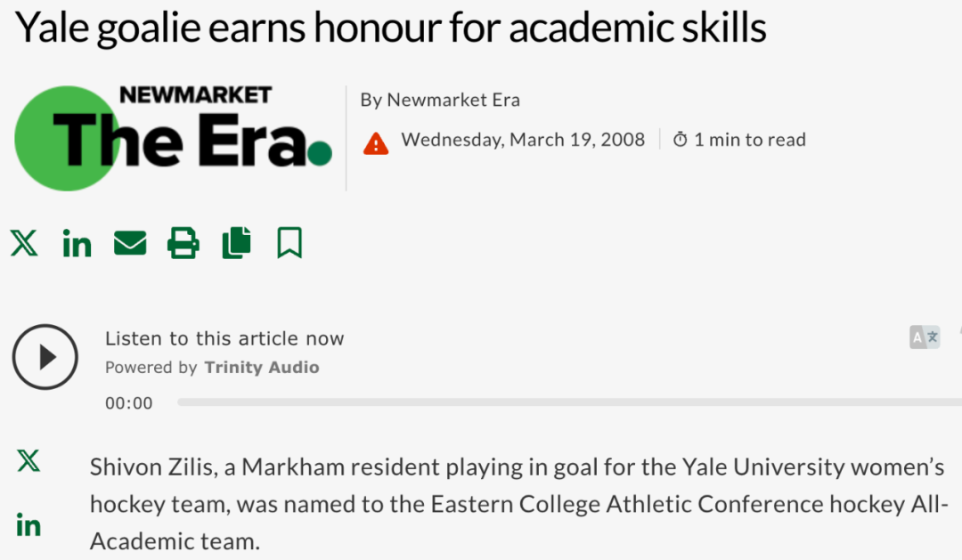Email this article using envelope icon
This screenshot has height=560, width=962.
coord(130,243)
